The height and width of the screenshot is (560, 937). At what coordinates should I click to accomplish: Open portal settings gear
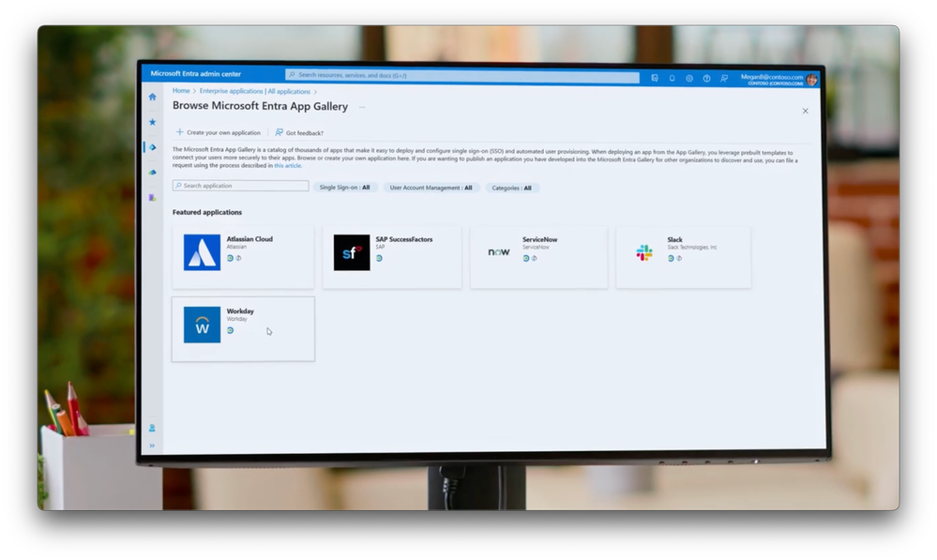[x=689, y=78]
